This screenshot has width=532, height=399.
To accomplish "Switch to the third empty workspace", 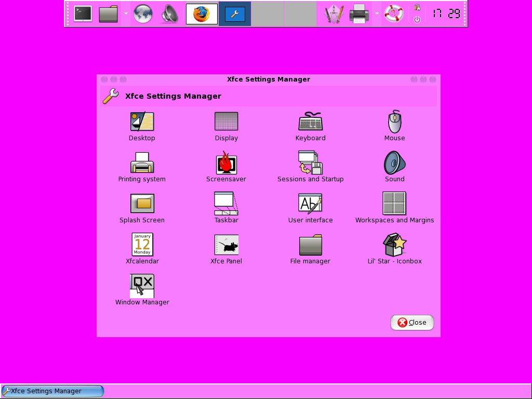I will [268, 14].
